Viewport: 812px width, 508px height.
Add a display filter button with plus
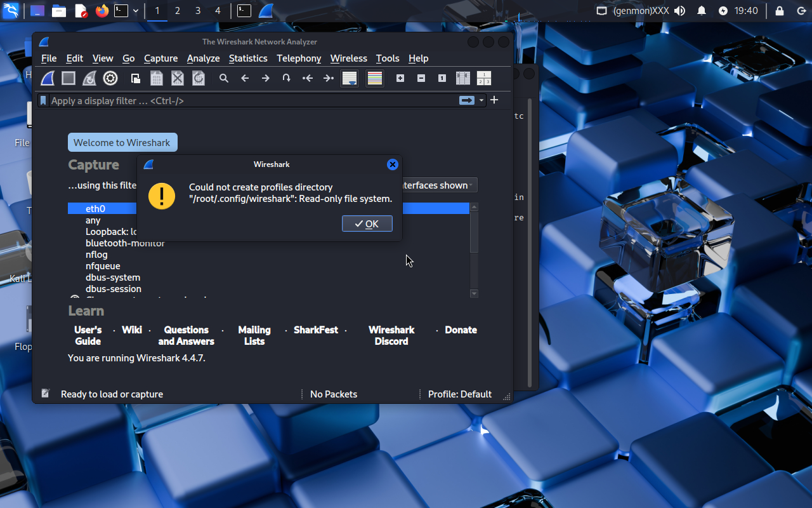[x=494, y=100]
